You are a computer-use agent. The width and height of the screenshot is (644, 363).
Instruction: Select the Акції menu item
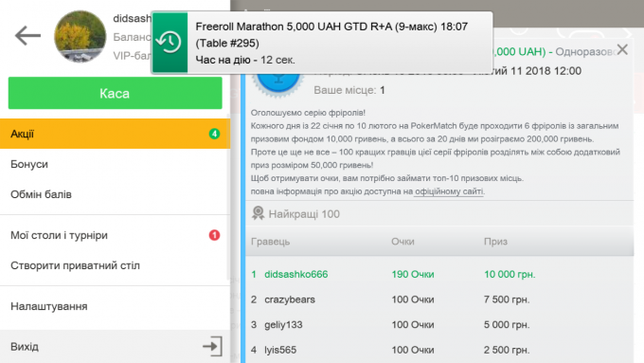[115, 134]
